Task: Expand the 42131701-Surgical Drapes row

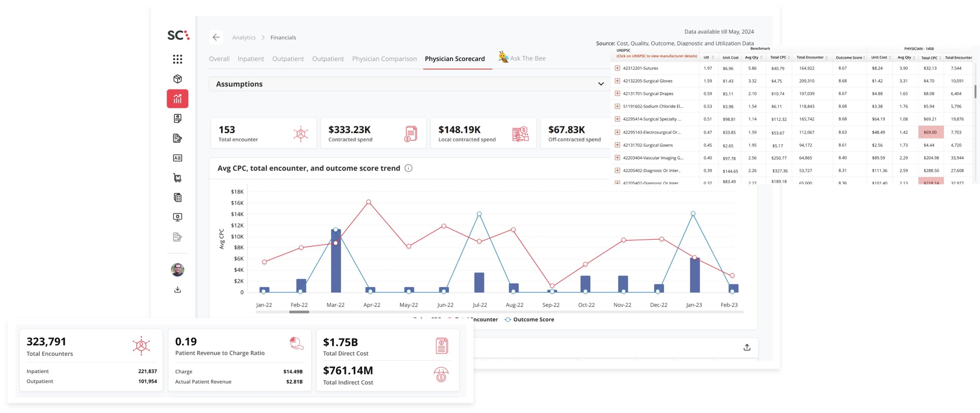Action: [617, 93]
